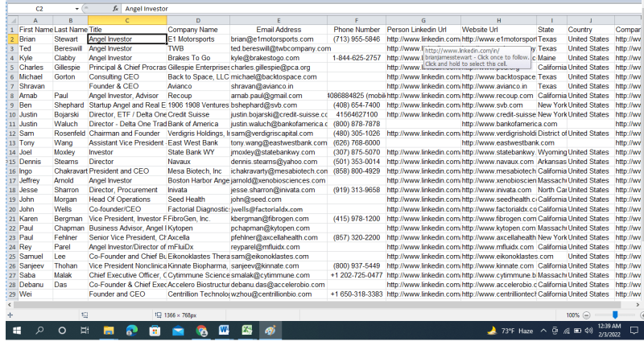
Task: Click the Select All corner of the grid
Action: 13,20
